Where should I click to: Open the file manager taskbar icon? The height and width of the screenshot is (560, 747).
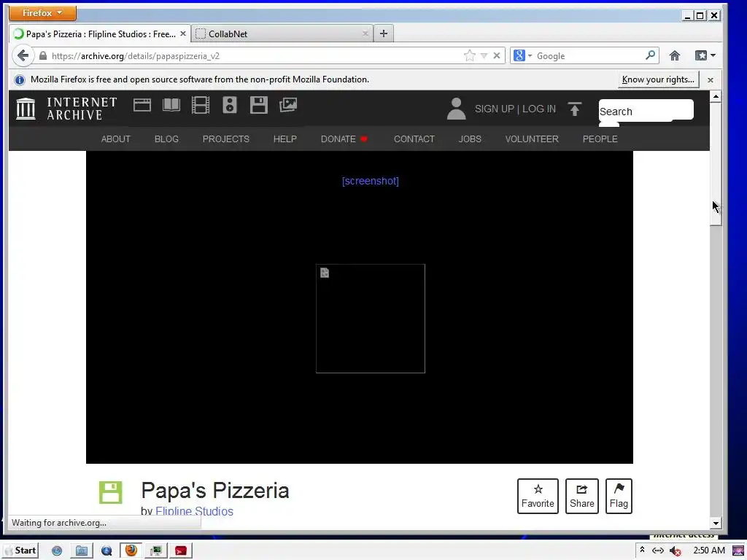pyautogui.click(x=82, y=551)
